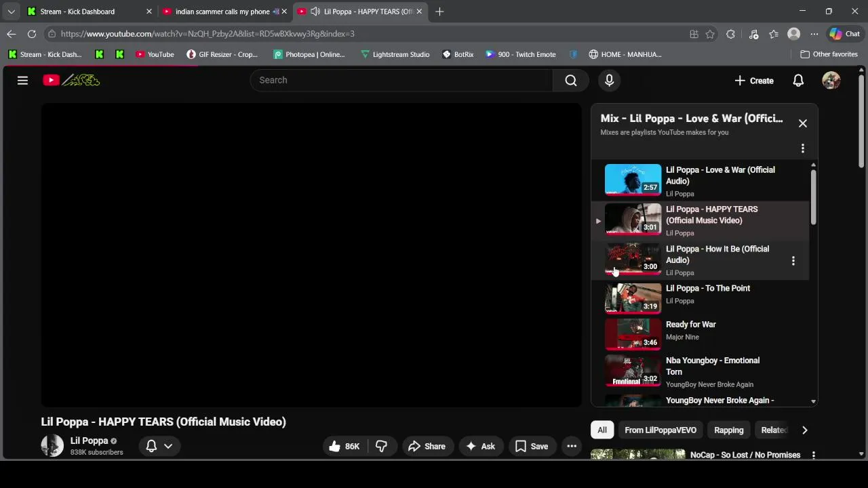
Task: Mute tab via speaker icon on Lil Poppa tab
Action: point(315,12)
